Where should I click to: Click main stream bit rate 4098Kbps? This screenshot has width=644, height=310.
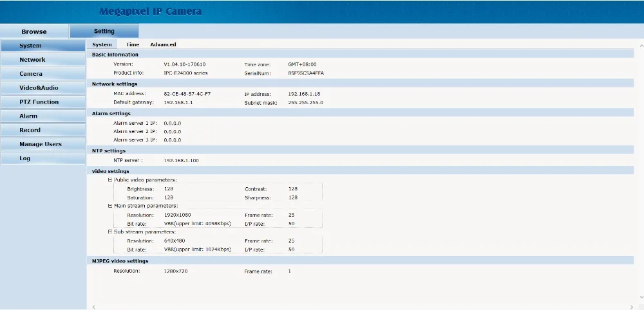[x=197, y=223]
